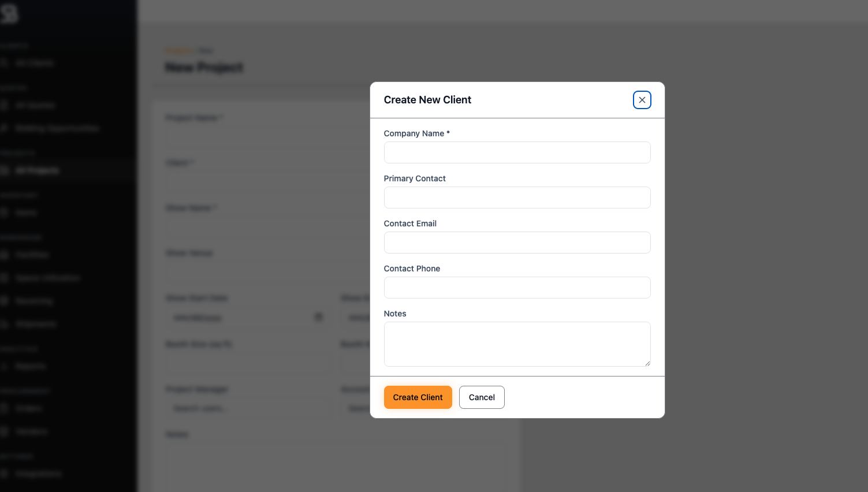
Task: Select the Contact Email text box
Action: point(517,243)
